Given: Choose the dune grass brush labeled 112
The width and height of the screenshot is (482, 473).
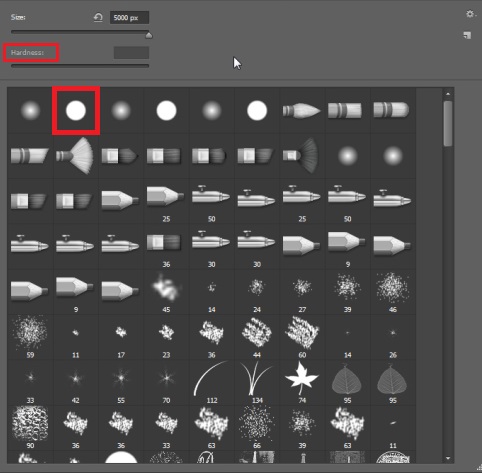Looking at the screenshot, I should point(211,382).
